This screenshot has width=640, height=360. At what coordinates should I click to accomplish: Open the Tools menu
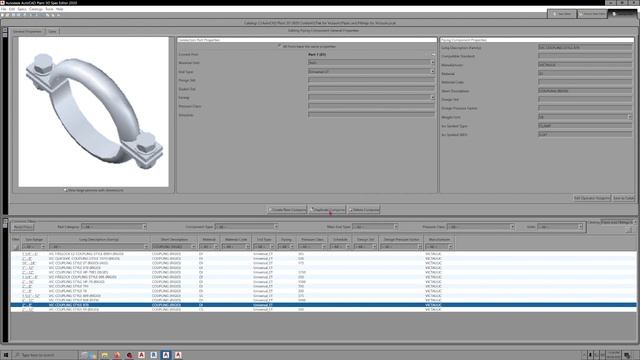pyautogui.click(x=49, y=9)
